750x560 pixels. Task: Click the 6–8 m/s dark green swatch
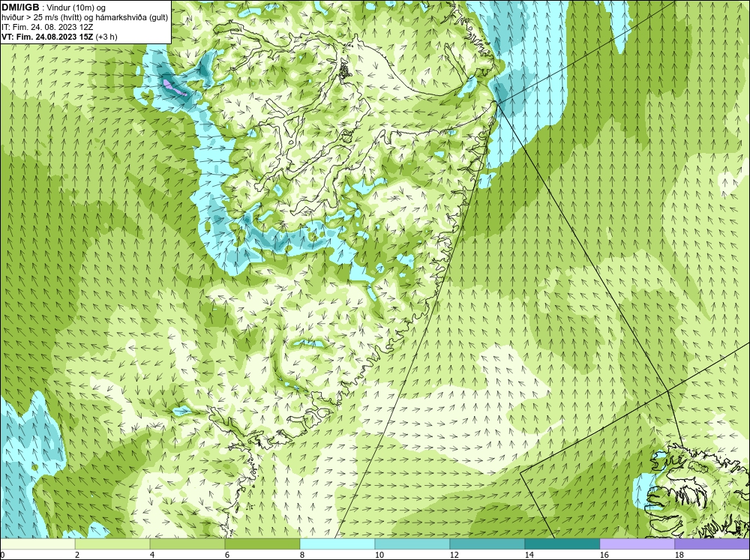(262, 544)
